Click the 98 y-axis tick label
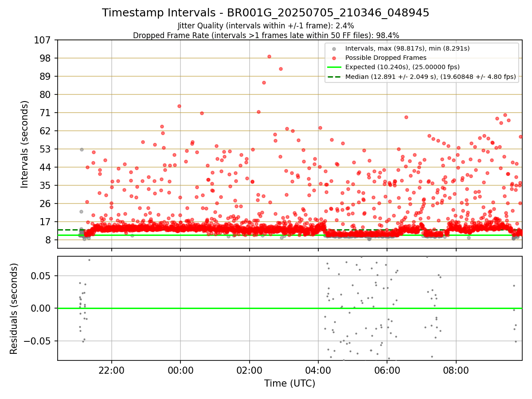This screenshot has height=399, width=532. [x=46, y=58]
